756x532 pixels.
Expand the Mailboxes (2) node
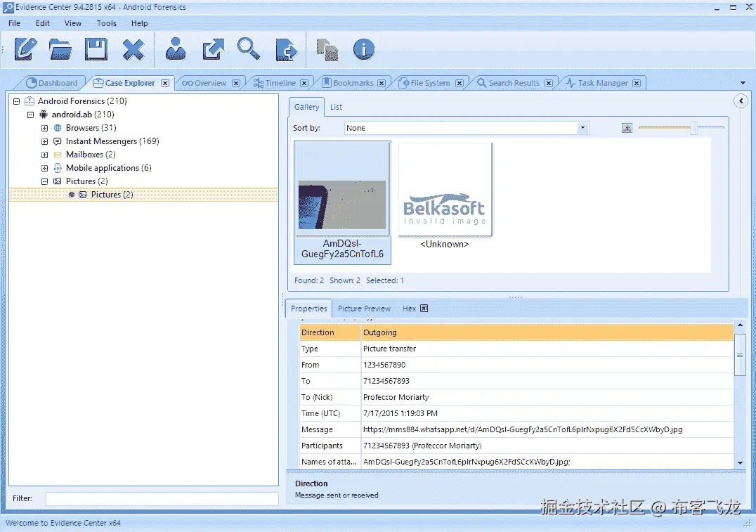click(44, 155)
